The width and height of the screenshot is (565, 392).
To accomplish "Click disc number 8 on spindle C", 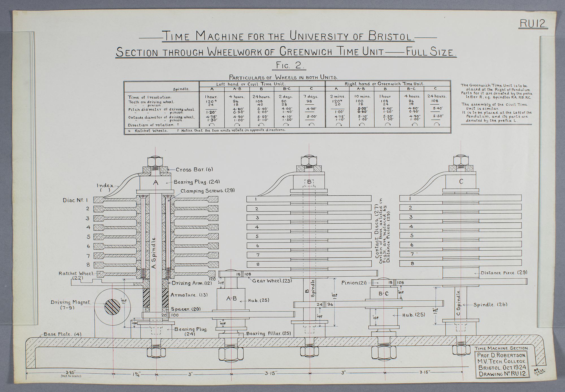I will [460, 263].
